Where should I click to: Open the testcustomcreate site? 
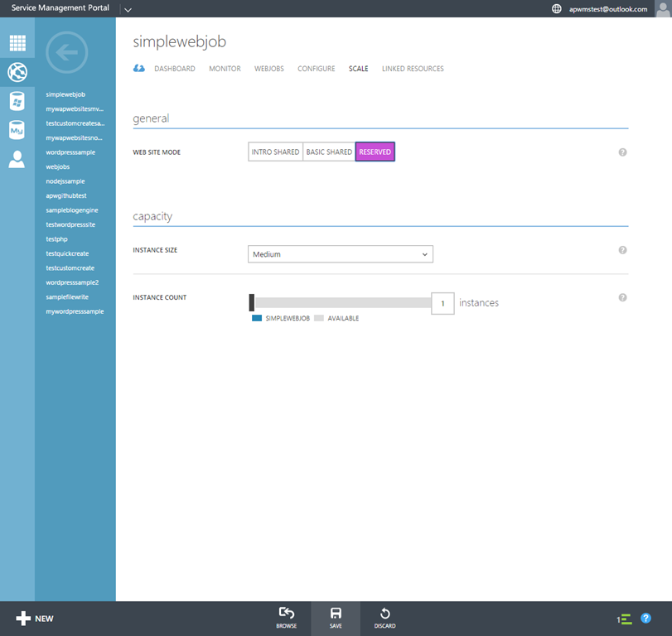tap(70, 268)
